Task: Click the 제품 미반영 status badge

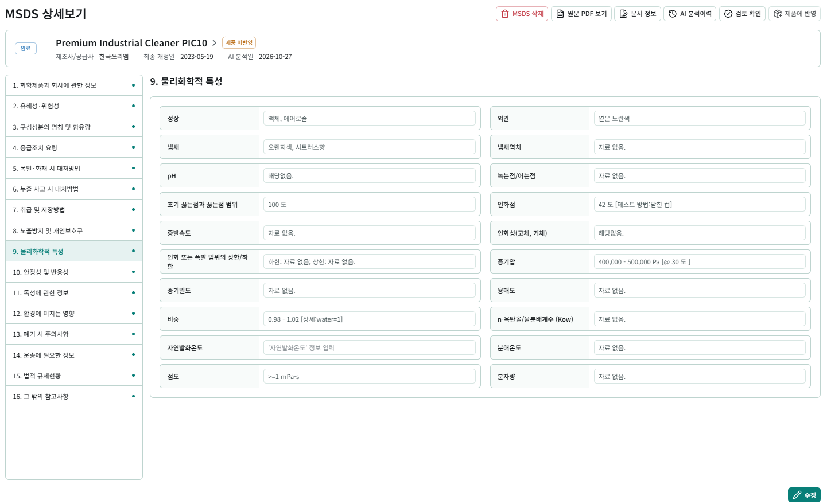Action: click(x=239, y=43)
